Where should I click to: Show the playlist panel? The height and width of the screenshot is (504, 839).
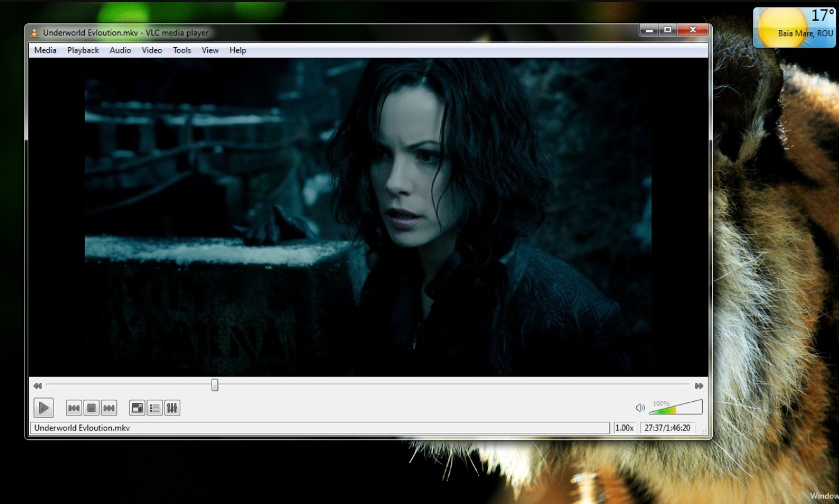click(154, 409)
